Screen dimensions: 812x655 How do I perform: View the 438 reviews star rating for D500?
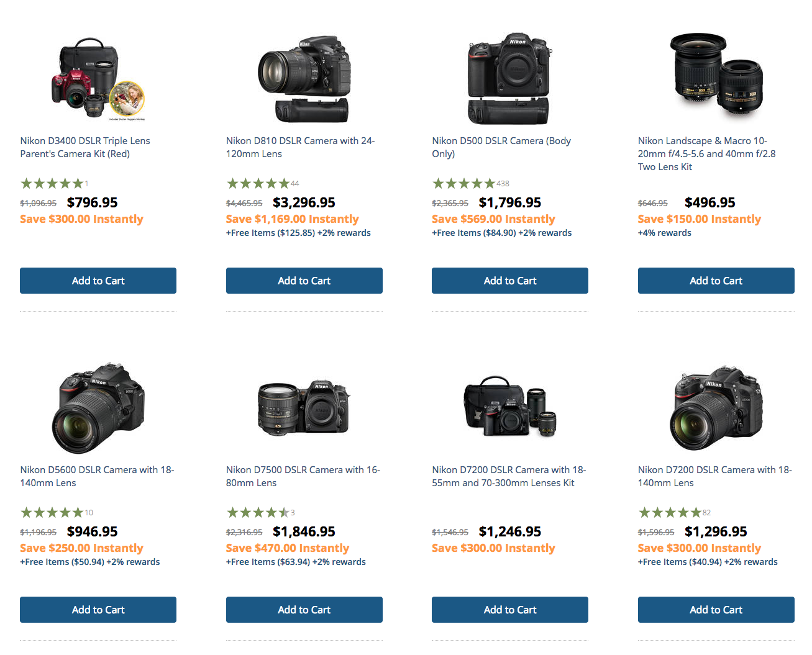point(470,183)
